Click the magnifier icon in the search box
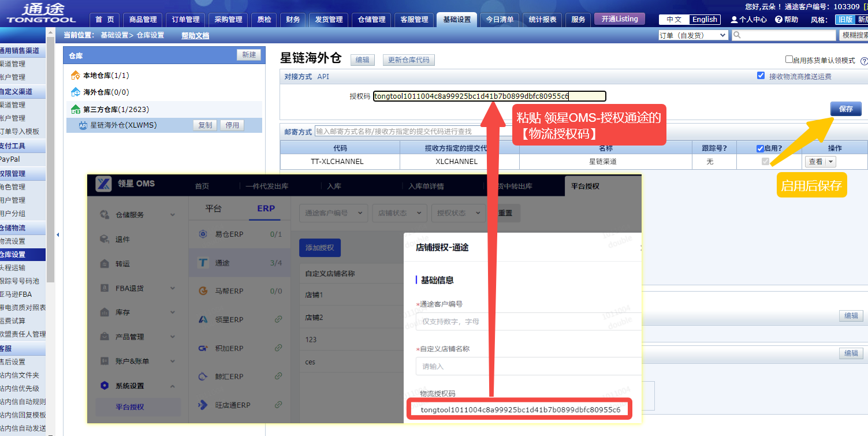 coord(737,35)
